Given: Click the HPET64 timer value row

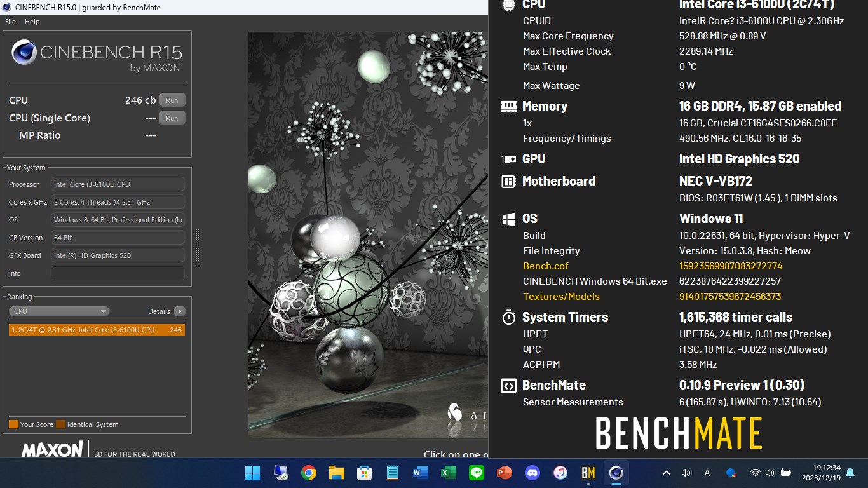Looking at the screenshot, I should tap(755, 334).
